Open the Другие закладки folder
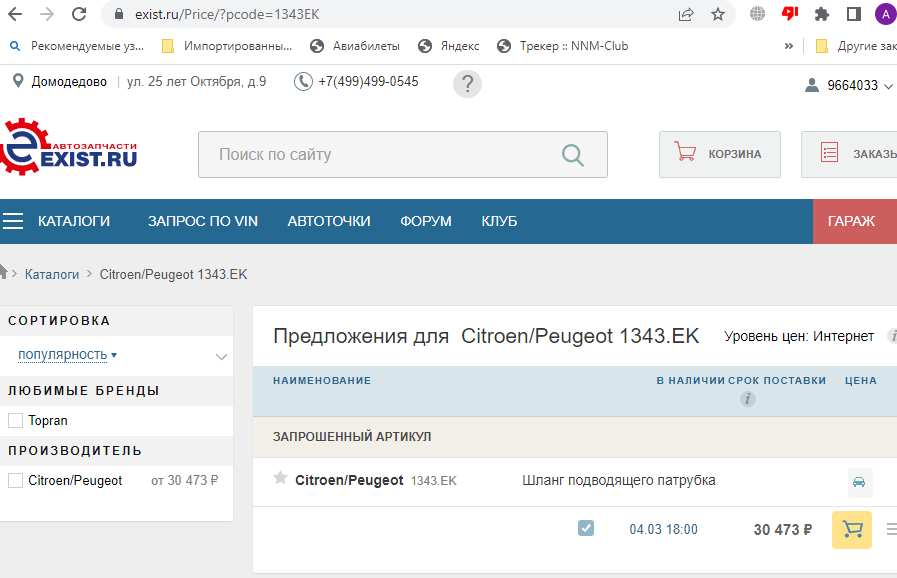Image resolution: width=897 pixels, height=578 pixels. point(856,46)
